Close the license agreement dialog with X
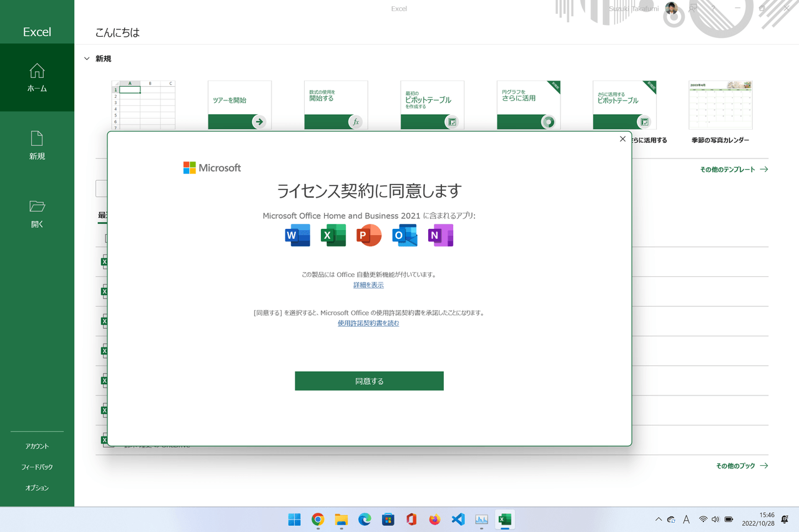 coord(622,139)
